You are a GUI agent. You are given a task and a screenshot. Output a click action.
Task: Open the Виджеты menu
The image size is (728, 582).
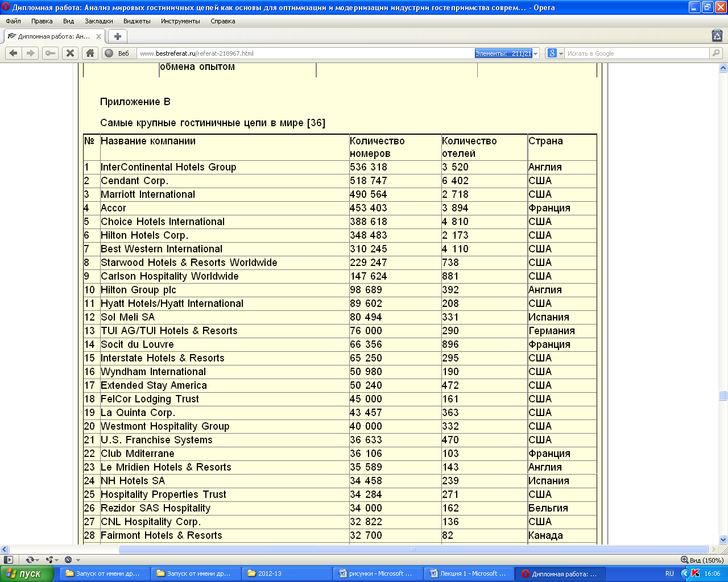pos(137,21)
